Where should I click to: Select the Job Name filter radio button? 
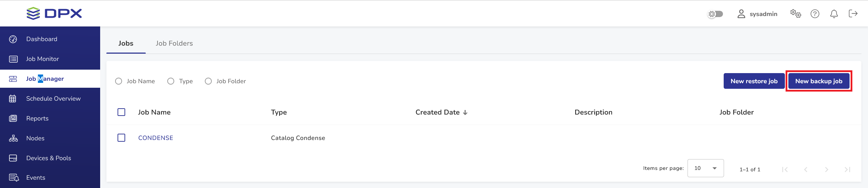119,81
